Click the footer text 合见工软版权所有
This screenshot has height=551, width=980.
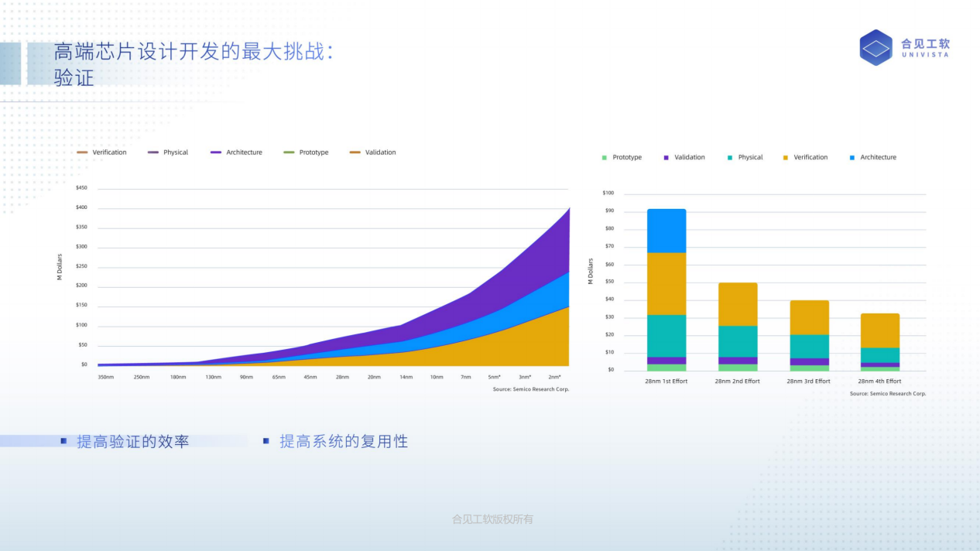pos(492,519)
